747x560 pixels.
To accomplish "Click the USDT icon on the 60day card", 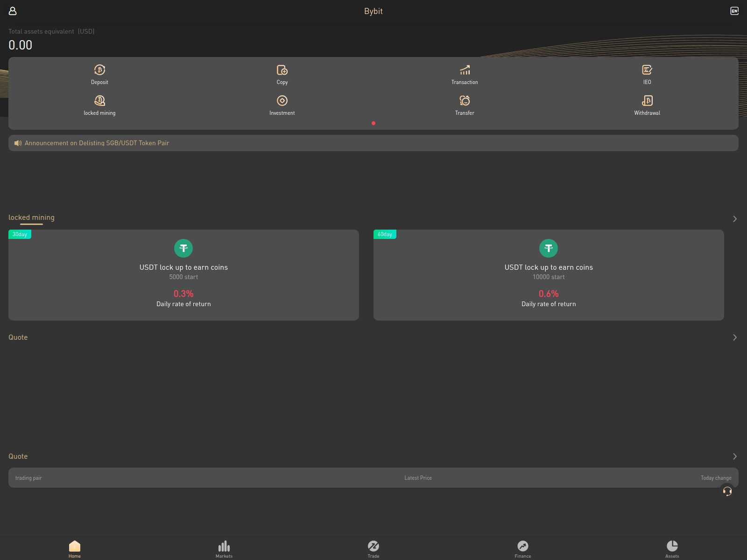I will pos(549,248).
